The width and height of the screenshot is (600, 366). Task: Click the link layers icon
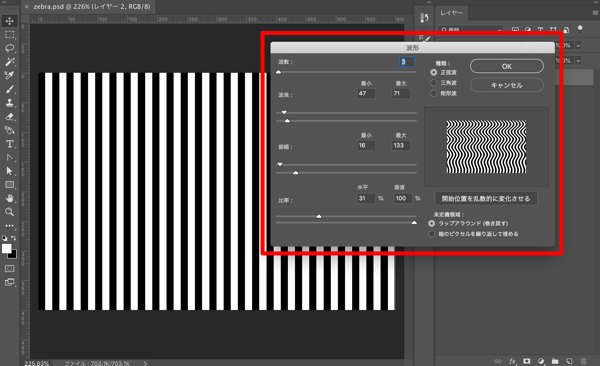[x=498, y=361]
